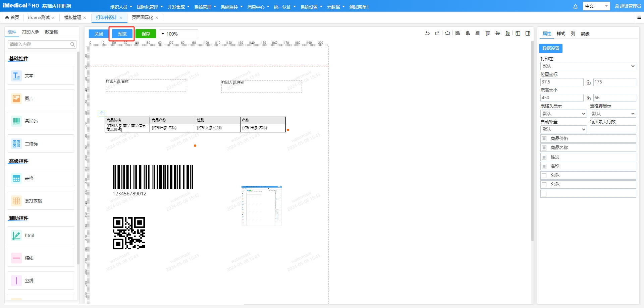The image size is (644, 308).
Task: Open the notification bell
Action: pyautogui.click(x=575, y=7)
